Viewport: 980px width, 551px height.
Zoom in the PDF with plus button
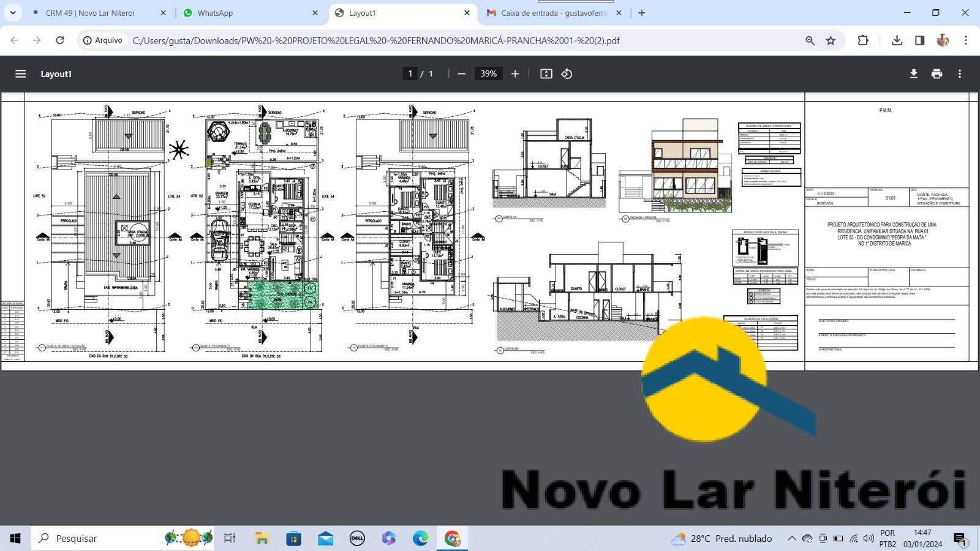coord(515,73)
